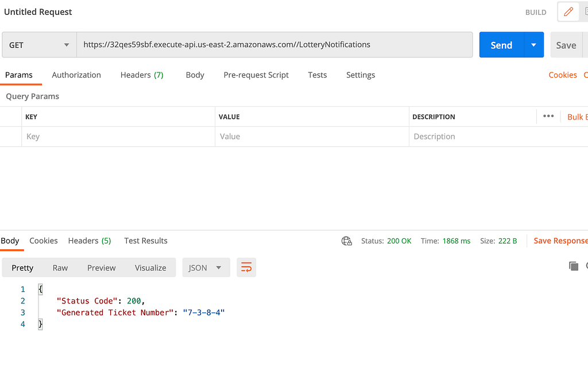Screen dimensions: 588x382
Task: Copy response using the copy icon
Action: click(x=574, y=266)
